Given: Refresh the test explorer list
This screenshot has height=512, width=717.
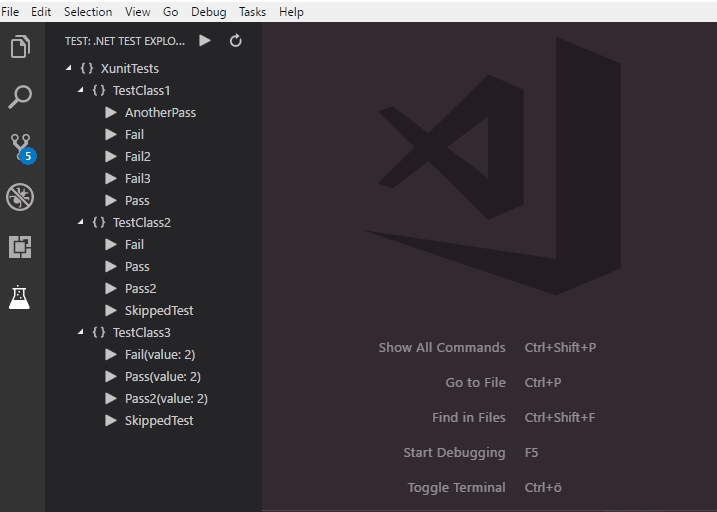Looking at the screenshot, I should tap(236, 41).
